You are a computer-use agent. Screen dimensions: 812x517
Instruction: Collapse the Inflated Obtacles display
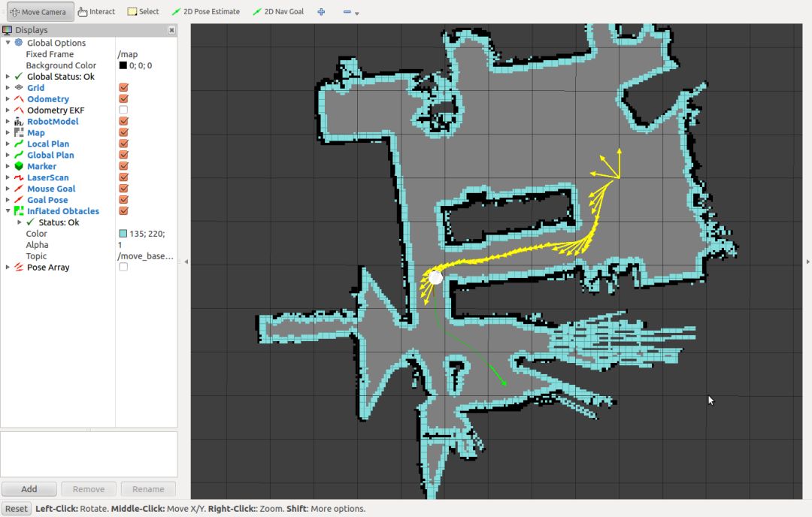8,211
